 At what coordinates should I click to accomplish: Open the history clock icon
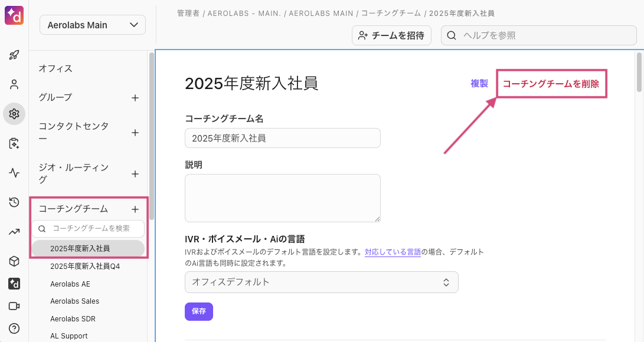pyautogui.click(x=14, y=202)
